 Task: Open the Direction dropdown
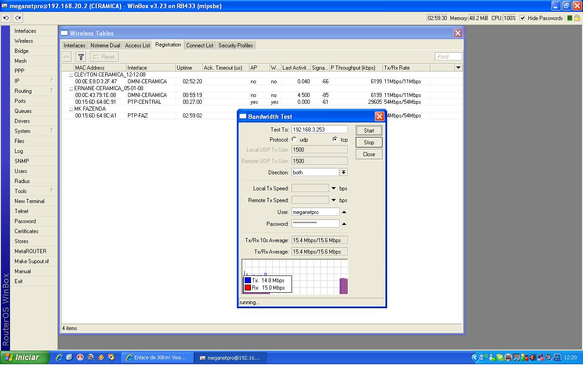(344, 173)
